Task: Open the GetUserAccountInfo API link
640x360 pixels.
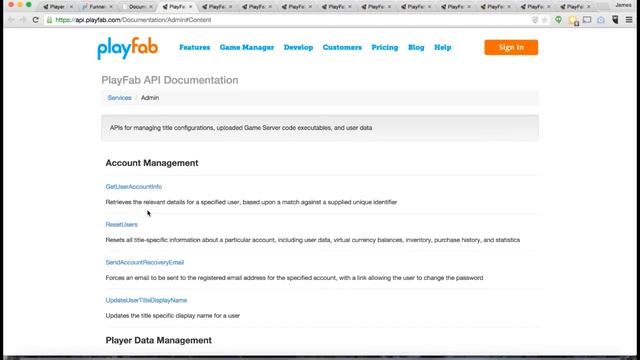Action: (134, 187)
